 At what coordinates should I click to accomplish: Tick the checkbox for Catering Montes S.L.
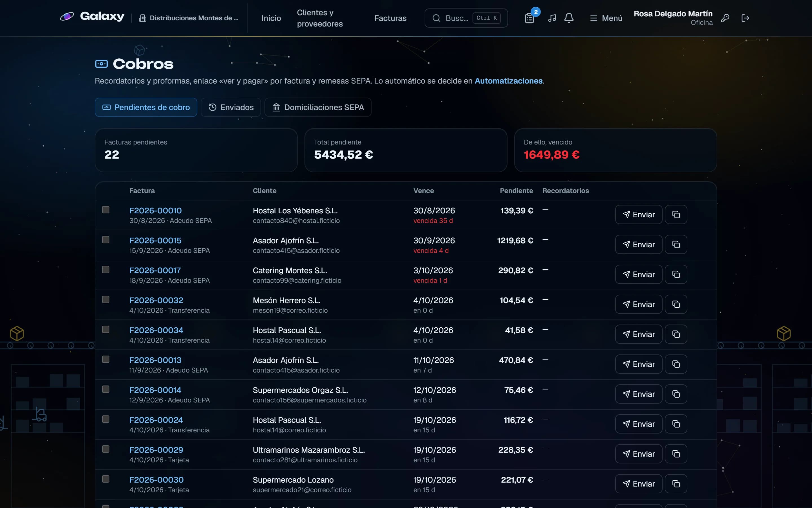click(106, 270)
